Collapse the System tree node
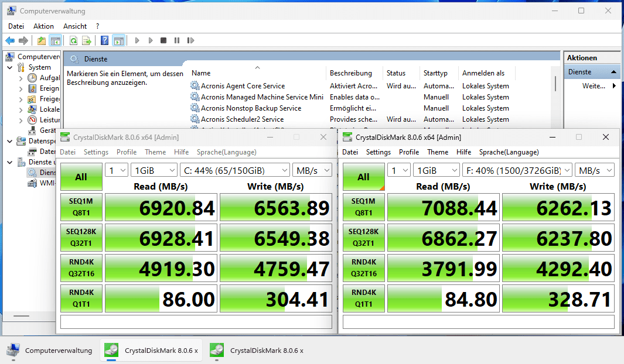 [x=10, y=67]
